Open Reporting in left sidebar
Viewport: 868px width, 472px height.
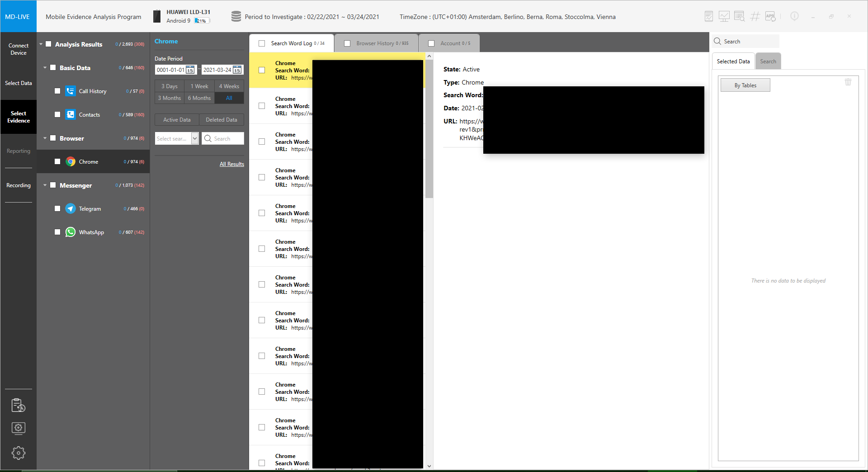point(19,151)
